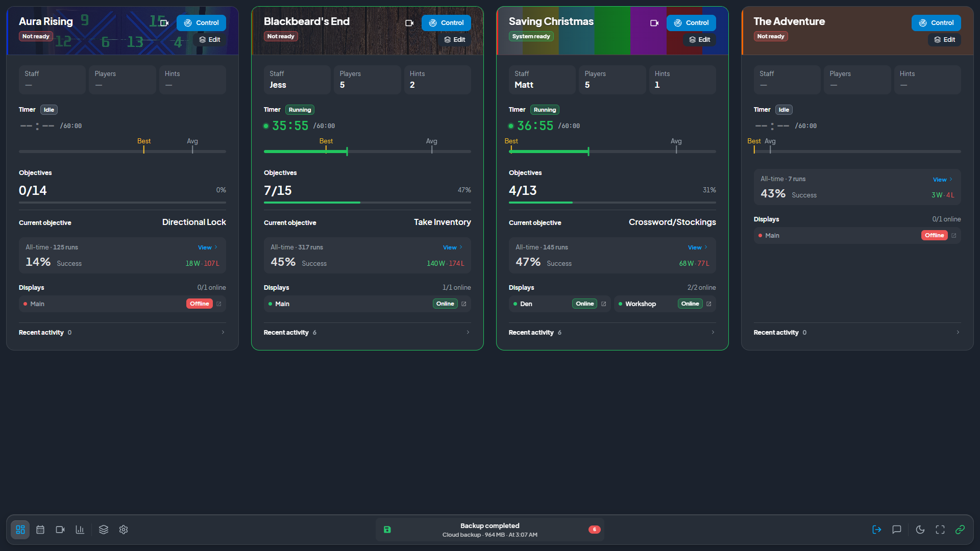Open Workshop display external link icon
Image resolution: width=980 pixels, height=551 pixels.
[x=709, y=304]
